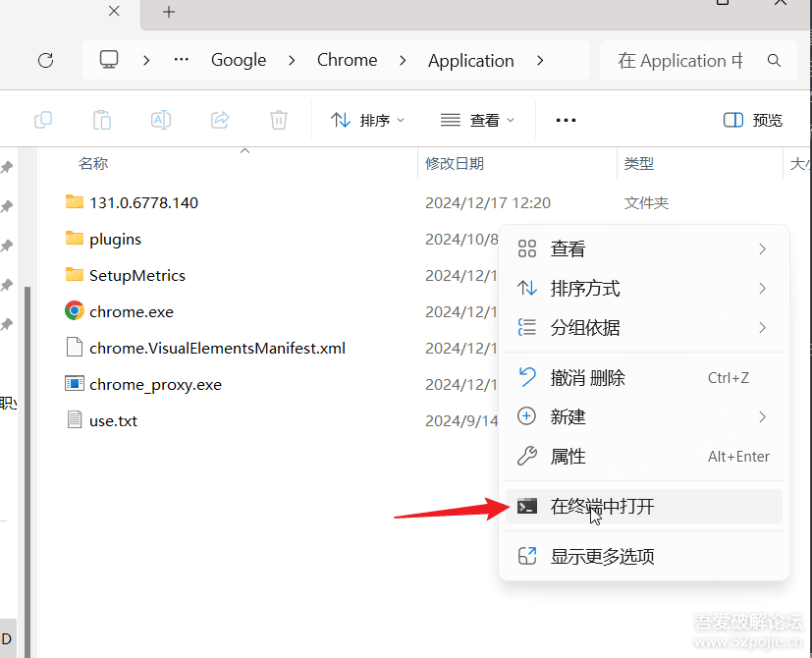Open the 查看 context menu submenu
The height and width of the screenshot is (658, 812).
(644, 249)
